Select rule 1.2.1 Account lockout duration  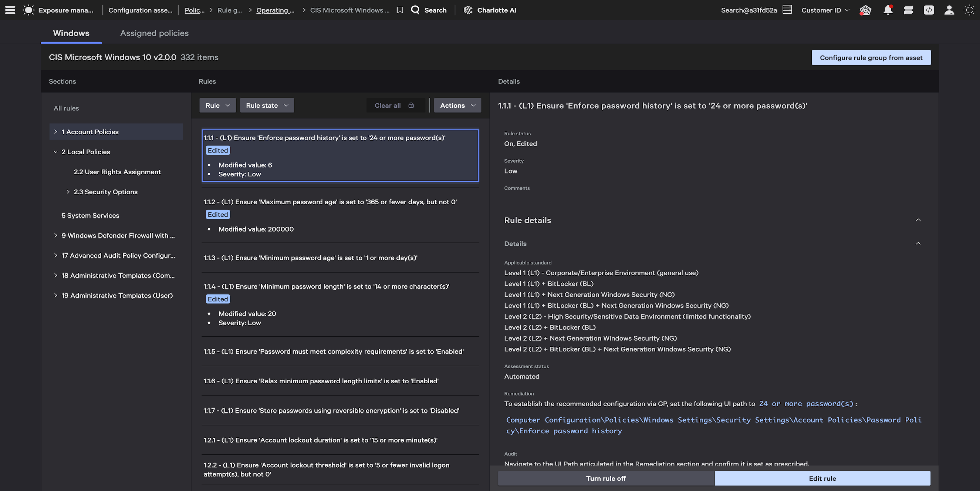(340, 440)
